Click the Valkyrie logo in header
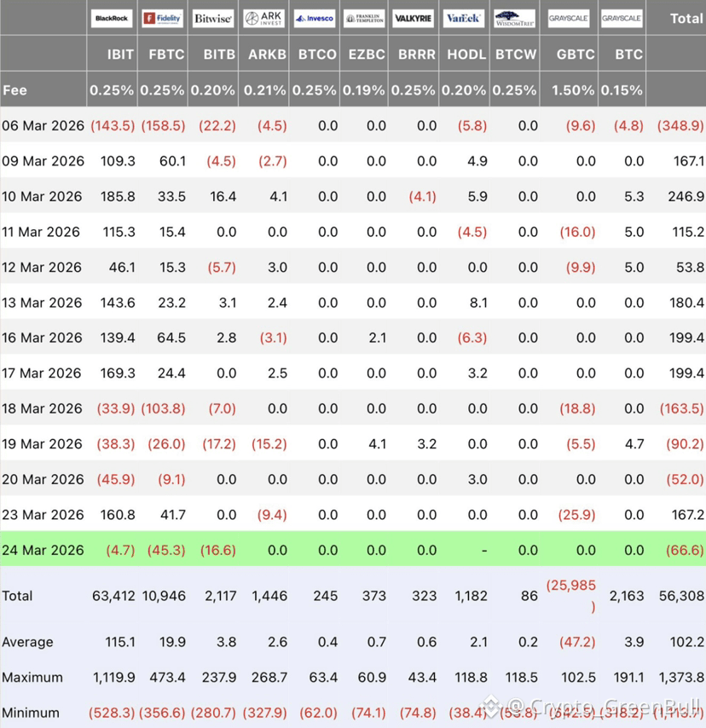706x728 pixels. click(413, 19)
